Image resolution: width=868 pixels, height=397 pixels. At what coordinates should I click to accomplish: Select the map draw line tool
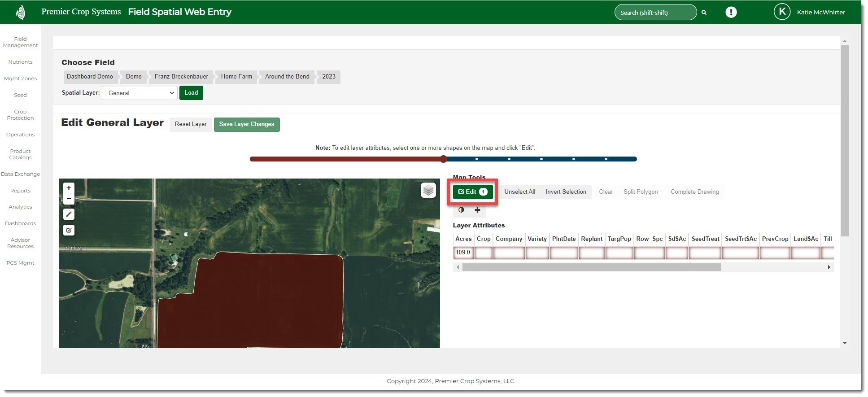69,214
